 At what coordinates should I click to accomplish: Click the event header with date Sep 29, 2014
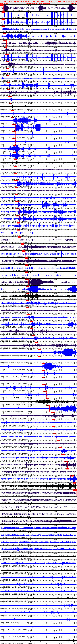[38, 1]
